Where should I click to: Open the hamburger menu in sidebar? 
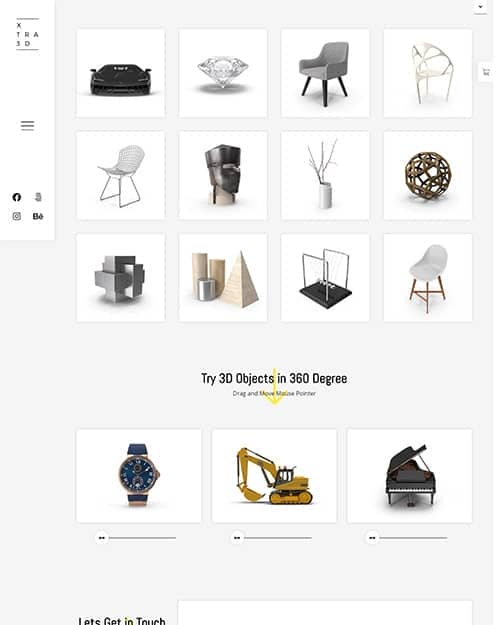[28, 126]
